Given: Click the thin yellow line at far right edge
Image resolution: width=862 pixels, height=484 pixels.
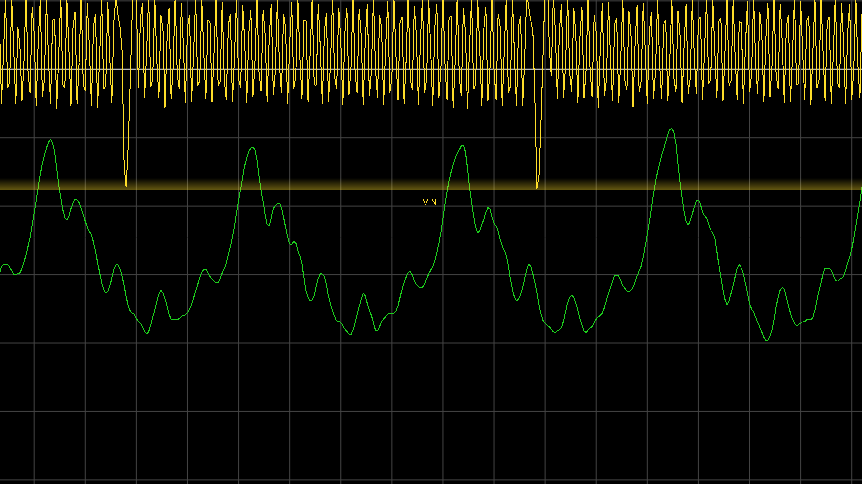Looking at the screenshot, I should pyautogui.click(x=855, y=70).
